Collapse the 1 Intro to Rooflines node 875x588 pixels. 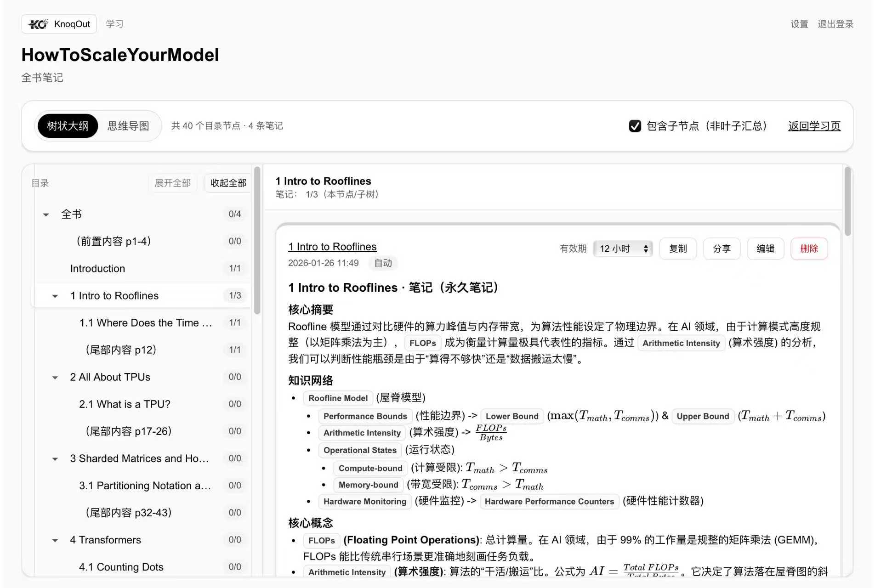(55, 295)
